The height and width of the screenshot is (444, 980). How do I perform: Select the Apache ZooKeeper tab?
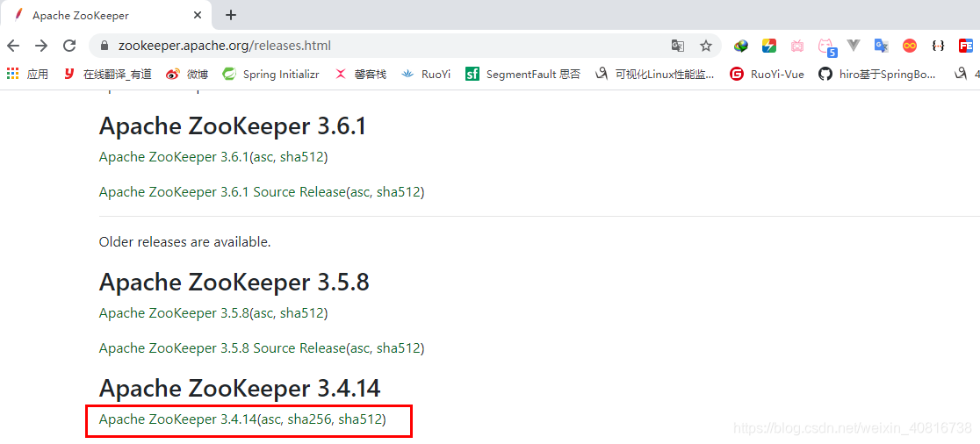click(x=106, y=15)
